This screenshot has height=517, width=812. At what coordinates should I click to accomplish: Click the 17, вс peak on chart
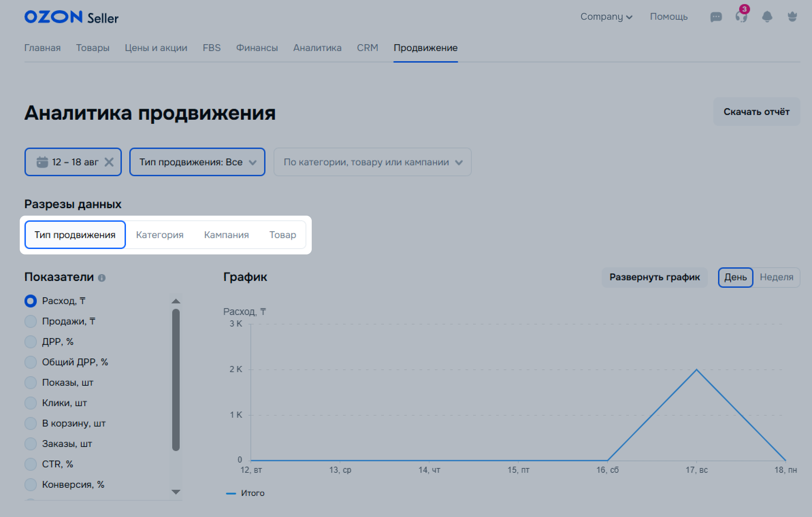pyautogui.click(x=696, y=370)
